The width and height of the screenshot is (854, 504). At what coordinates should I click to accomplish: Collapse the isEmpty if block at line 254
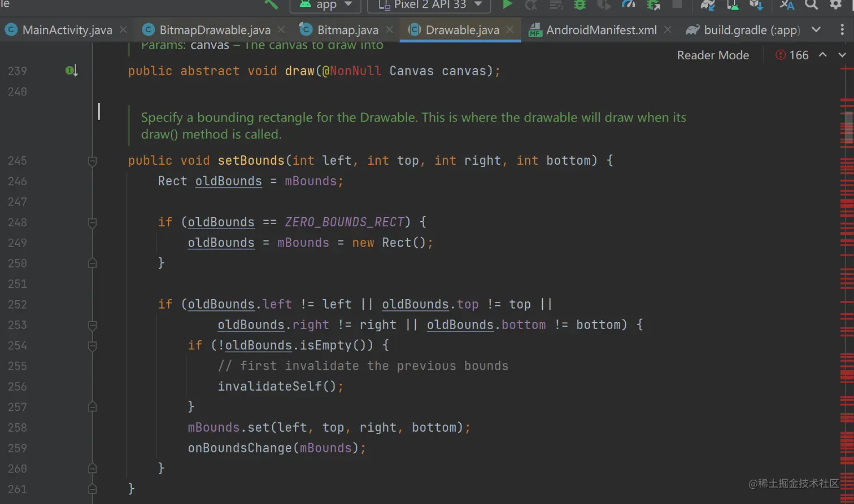93,346
